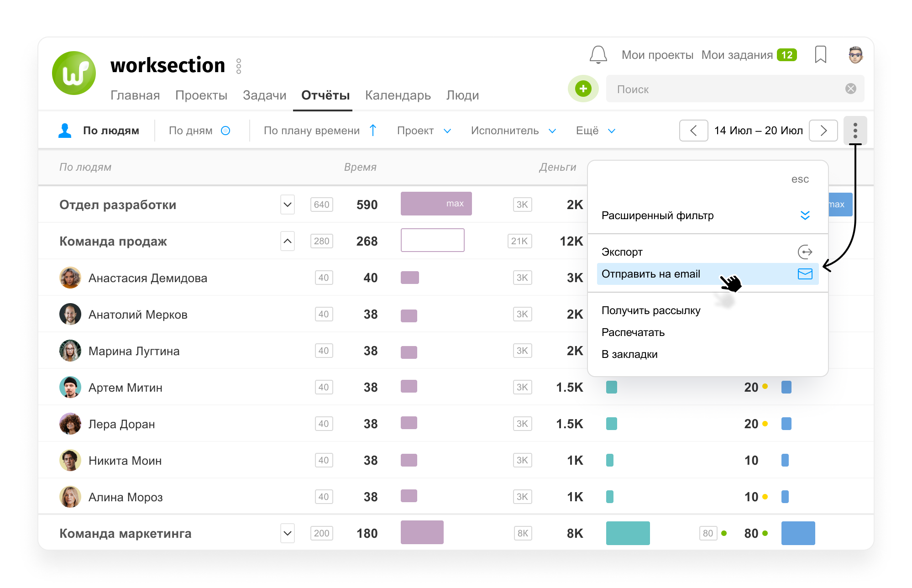Click the 8K planned money box
912x588 pixels.
(x=523, y=533)
